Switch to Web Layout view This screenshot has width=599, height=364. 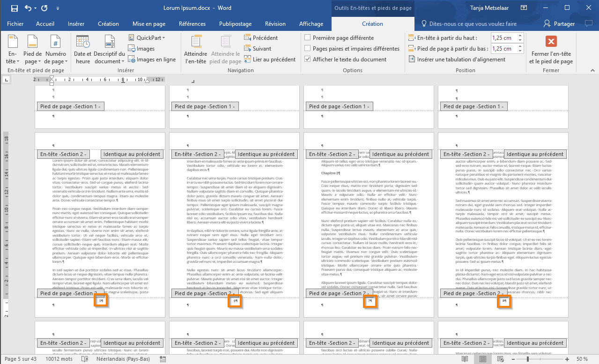click(500, 359)
